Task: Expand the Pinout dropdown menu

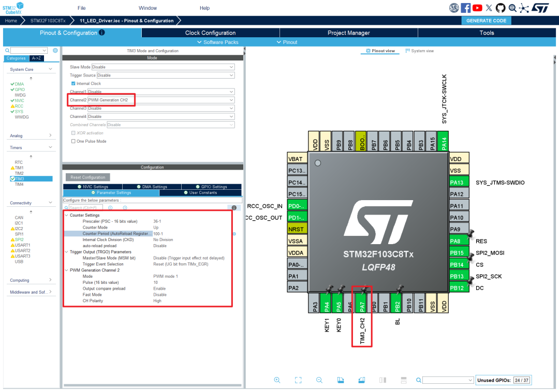Action: tap(287, 42)
